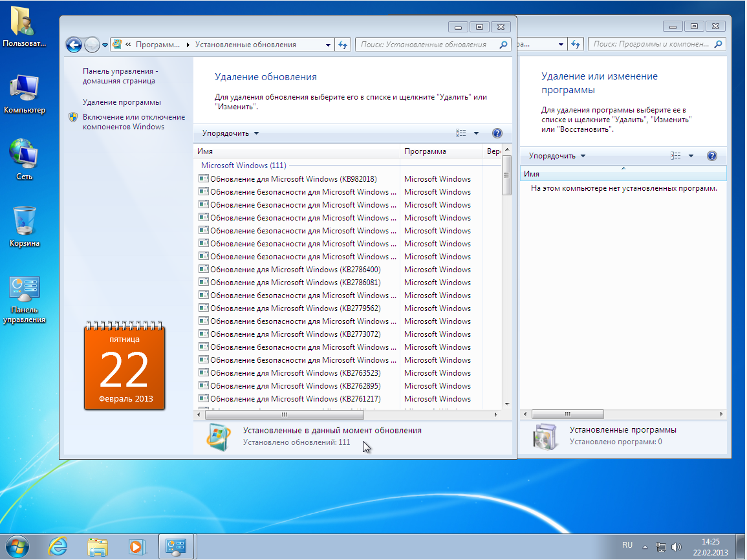
Task: Open Computer (Компьютер) desktop icon
Action: [x=25, y=94]
